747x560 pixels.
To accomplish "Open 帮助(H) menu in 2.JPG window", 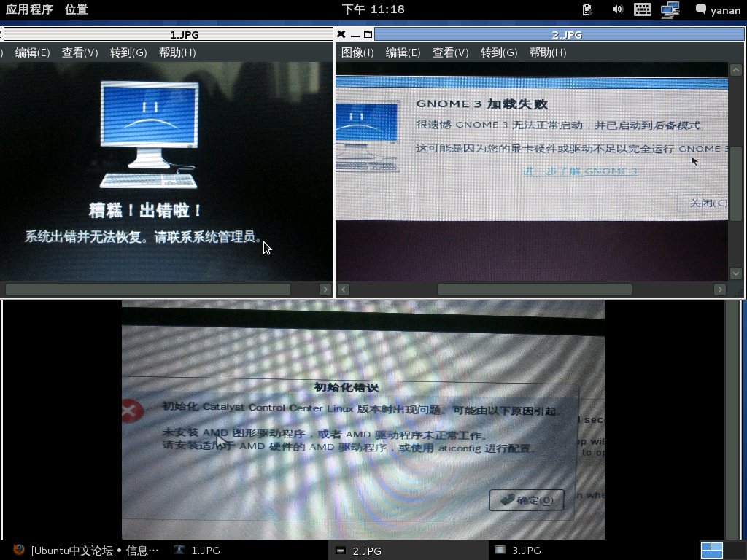I will 548,52.
